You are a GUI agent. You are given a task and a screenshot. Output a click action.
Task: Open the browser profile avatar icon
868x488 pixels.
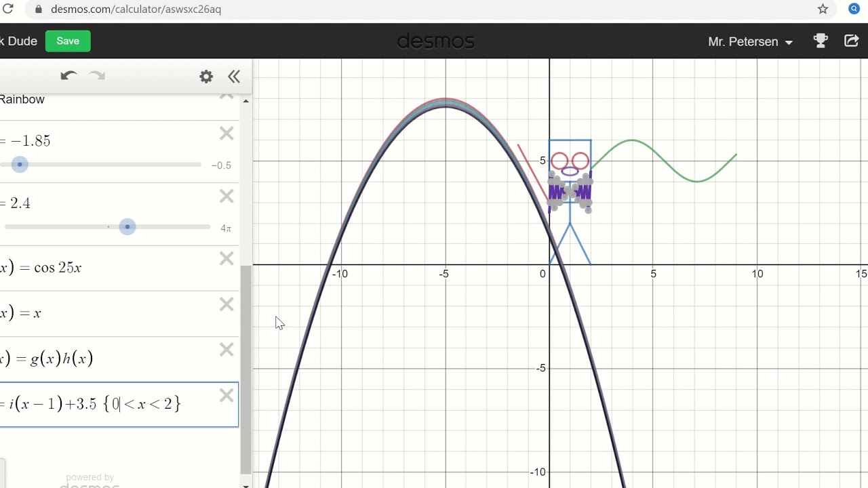854,9
